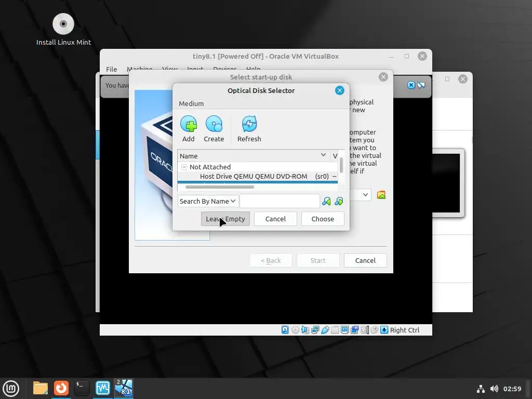Open the browse disk file folder icon

(x=381, y=195)
